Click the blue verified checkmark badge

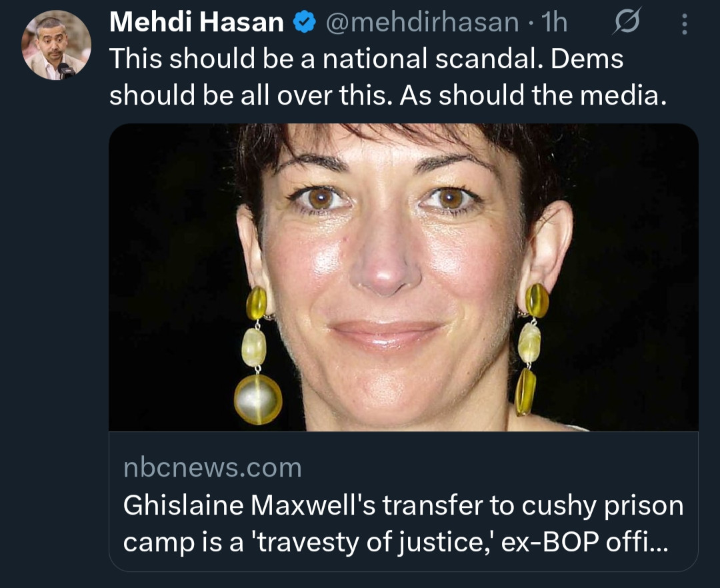304,22
